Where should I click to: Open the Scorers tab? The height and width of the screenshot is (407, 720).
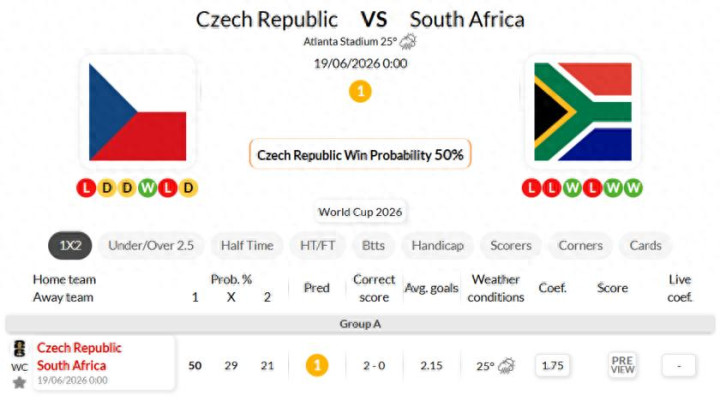[511, 245]
